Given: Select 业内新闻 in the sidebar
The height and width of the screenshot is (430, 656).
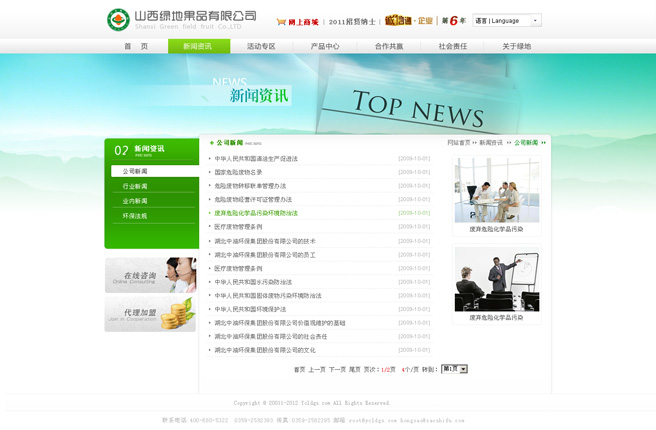Looking at the screenshot, I should (135, 201).
